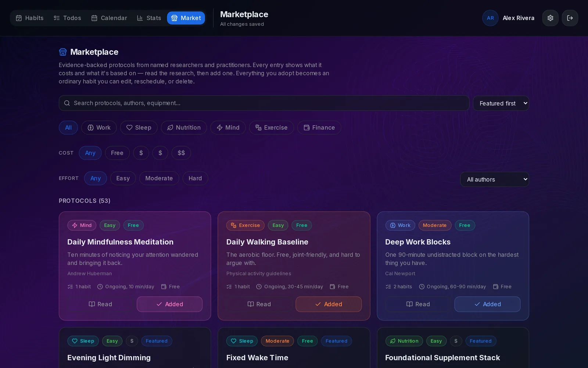Click the clock icon on Deep Work Blocks card

tap(422, 287)
